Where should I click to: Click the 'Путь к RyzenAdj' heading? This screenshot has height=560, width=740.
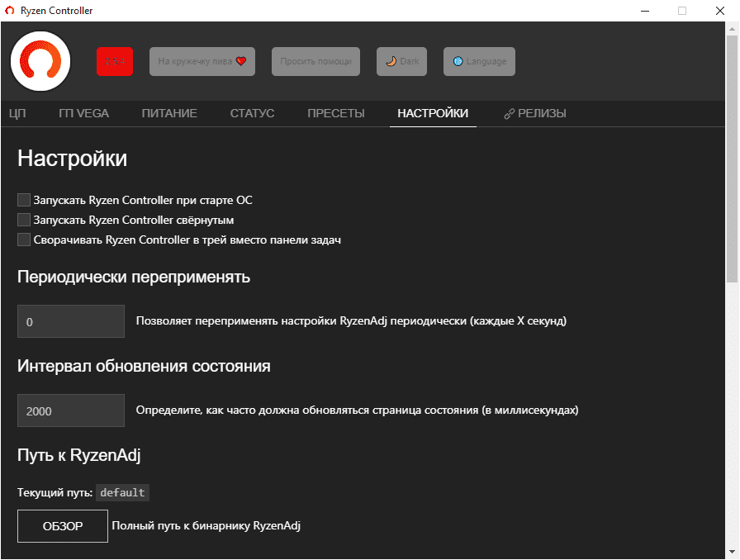click(78, 455)
